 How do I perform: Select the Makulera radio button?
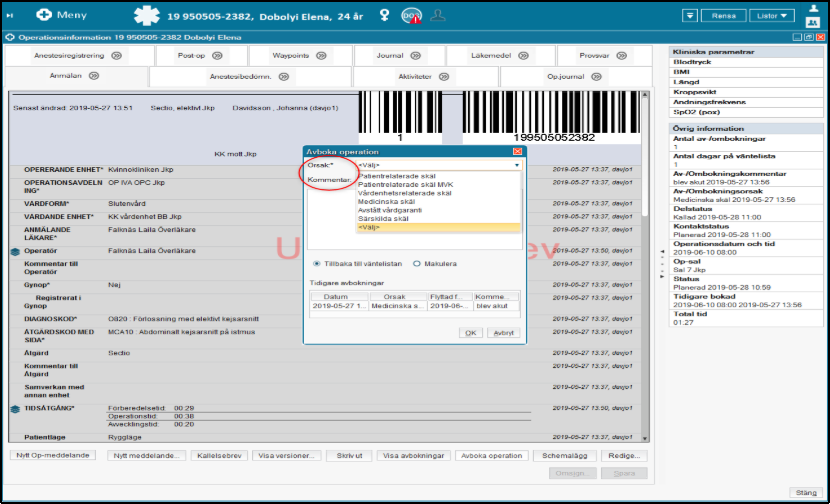tap(416, 264)
